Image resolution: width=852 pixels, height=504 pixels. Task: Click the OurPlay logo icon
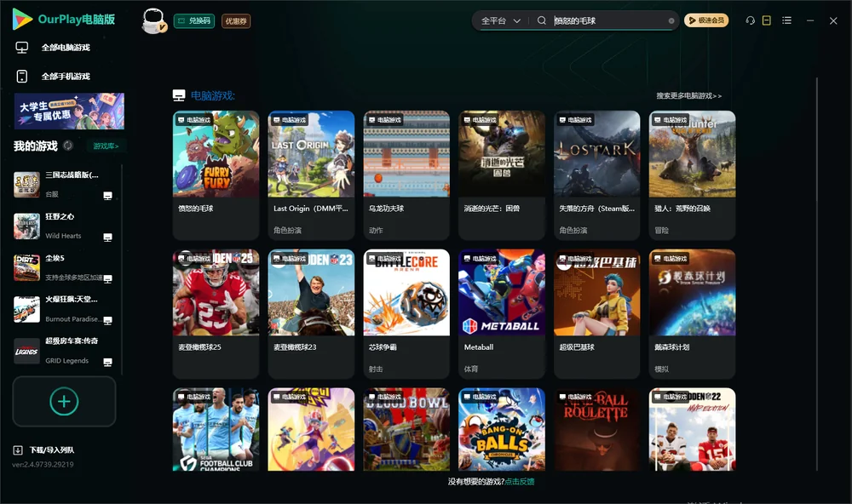(22, 20)
